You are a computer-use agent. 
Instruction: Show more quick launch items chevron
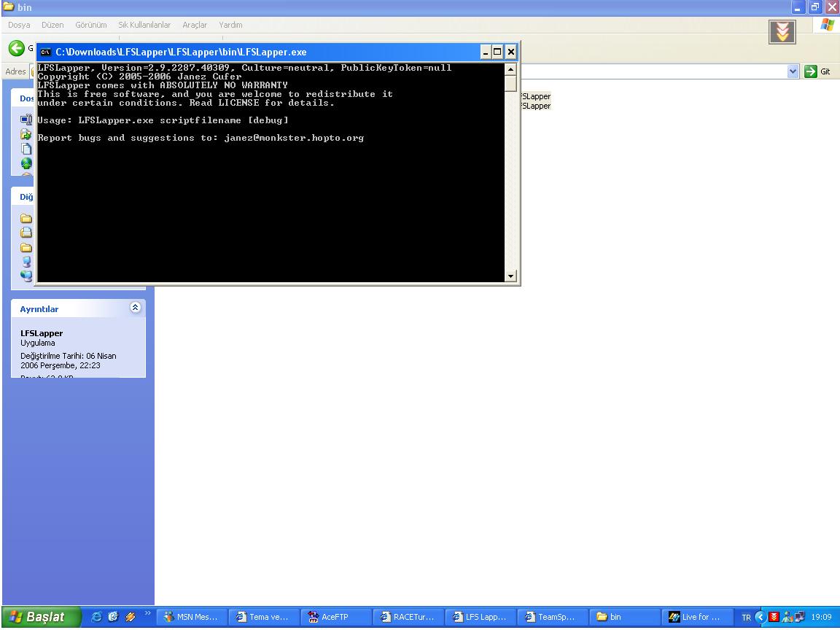(x=148, y=613)
